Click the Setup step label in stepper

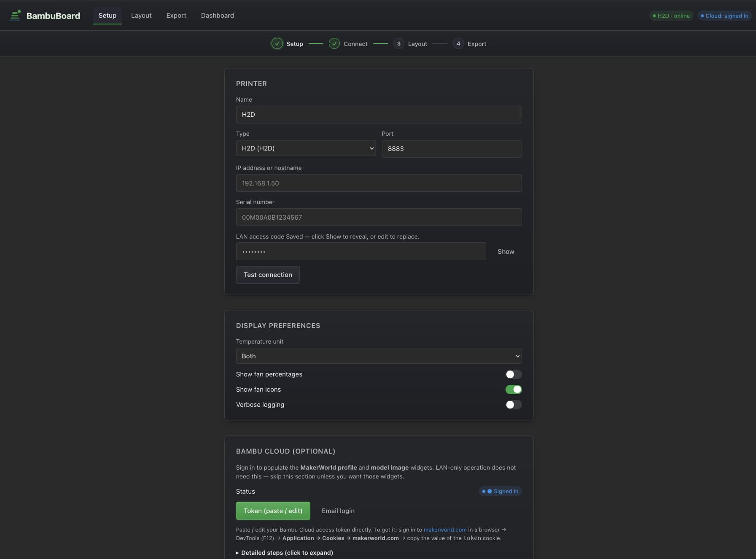coord(295,44)
